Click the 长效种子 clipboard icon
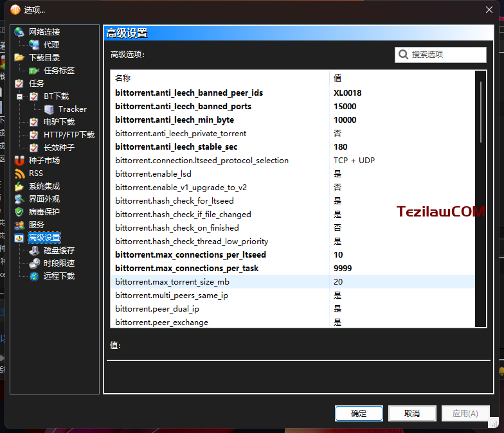Image resolution: width=504 pixels, height=433 pixels. 34,148
